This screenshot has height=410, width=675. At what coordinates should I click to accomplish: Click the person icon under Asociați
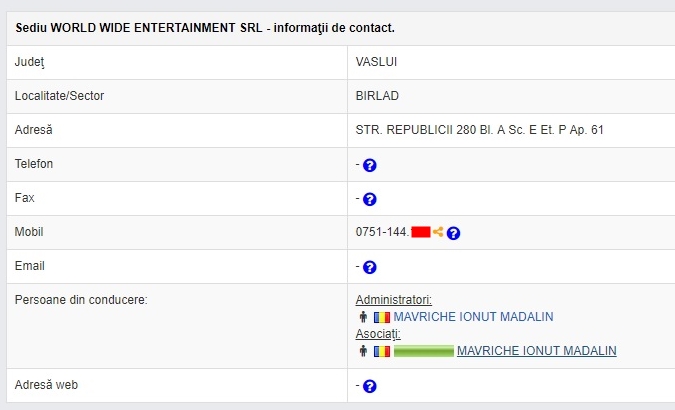(363, 351)
